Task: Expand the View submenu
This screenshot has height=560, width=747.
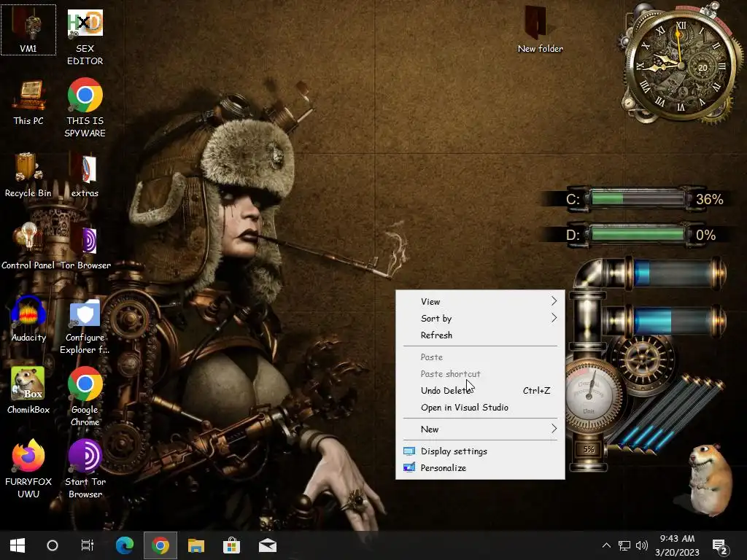Action: 480,301
